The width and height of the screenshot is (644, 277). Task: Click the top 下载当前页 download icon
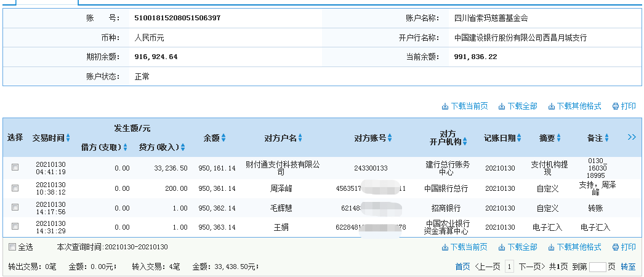445,106
